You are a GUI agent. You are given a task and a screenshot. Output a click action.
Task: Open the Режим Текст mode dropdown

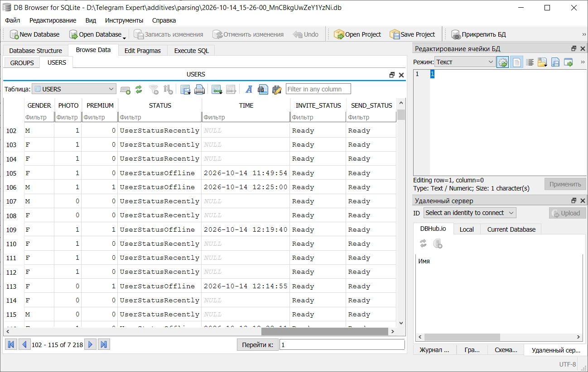point(465,62)
